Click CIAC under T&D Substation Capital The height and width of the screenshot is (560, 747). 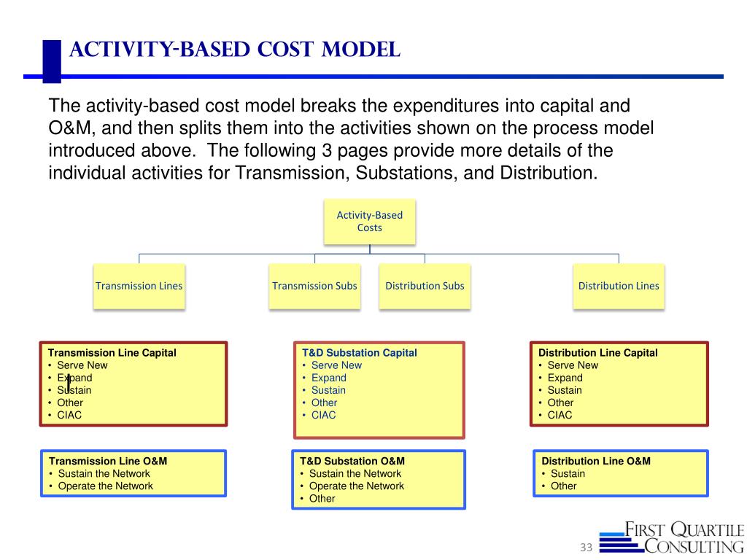323,415
